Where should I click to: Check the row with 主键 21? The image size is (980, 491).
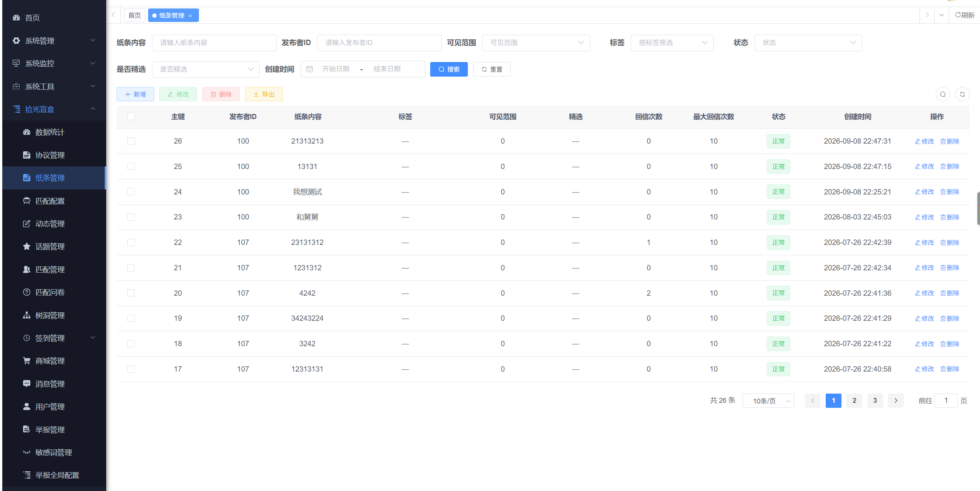pyautogui.click(x=131, y=268)
